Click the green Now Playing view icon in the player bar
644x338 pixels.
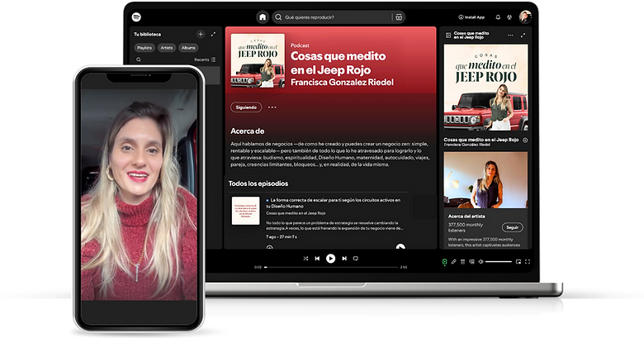[444, 262]
